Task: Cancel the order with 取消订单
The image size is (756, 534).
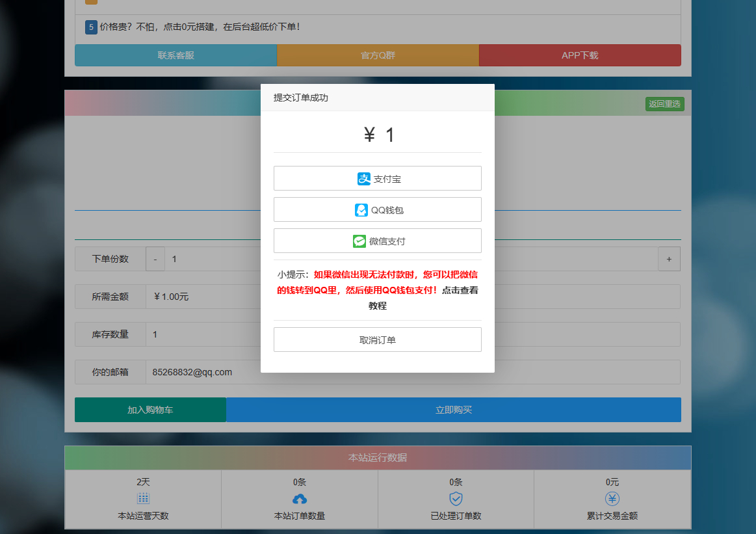Action: [377, 340]
